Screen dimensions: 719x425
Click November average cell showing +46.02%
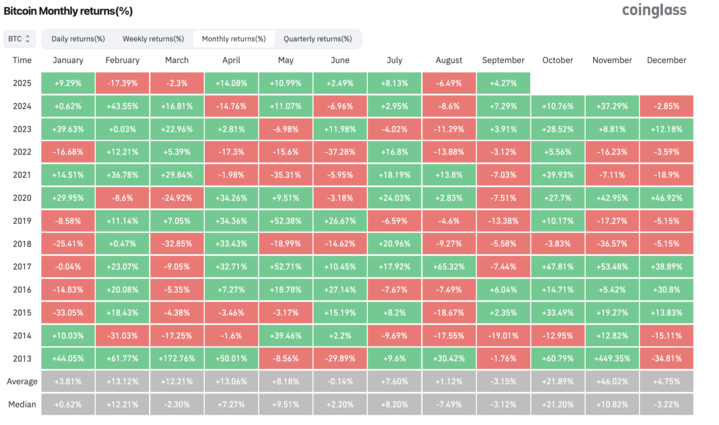[612, 381]
